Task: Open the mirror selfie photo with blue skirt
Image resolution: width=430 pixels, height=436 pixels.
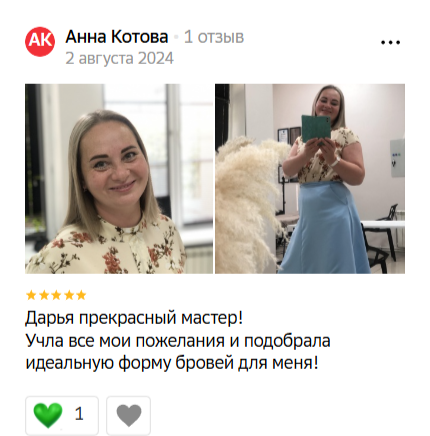Action: [x=310, y=179]
